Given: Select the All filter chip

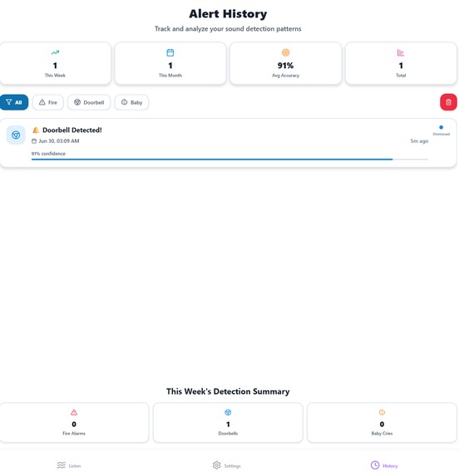Looking at the screenshot, I should pos(14,102).
